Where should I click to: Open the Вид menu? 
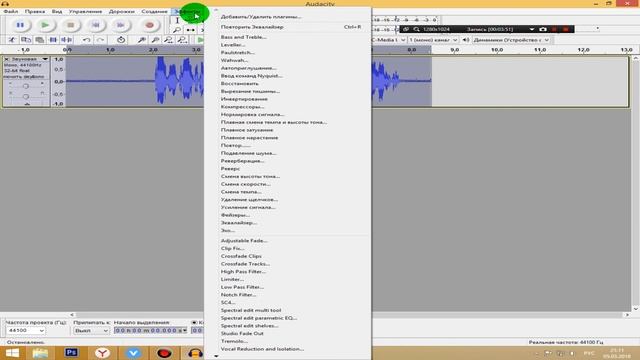(x=57, y=11)
